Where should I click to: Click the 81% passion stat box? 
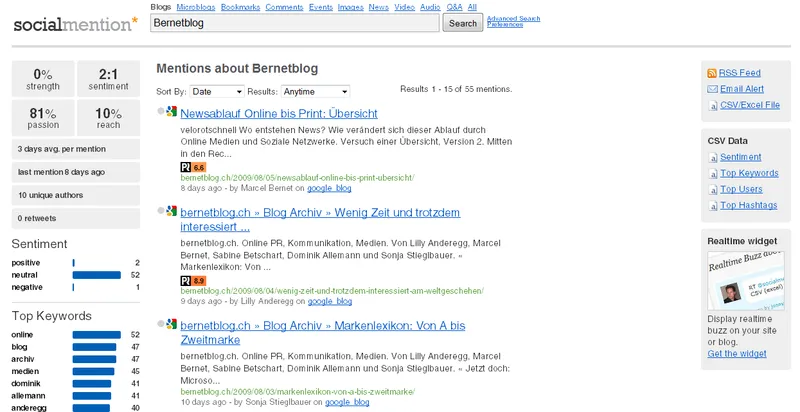pyautogui.click(x=43, y=118)
